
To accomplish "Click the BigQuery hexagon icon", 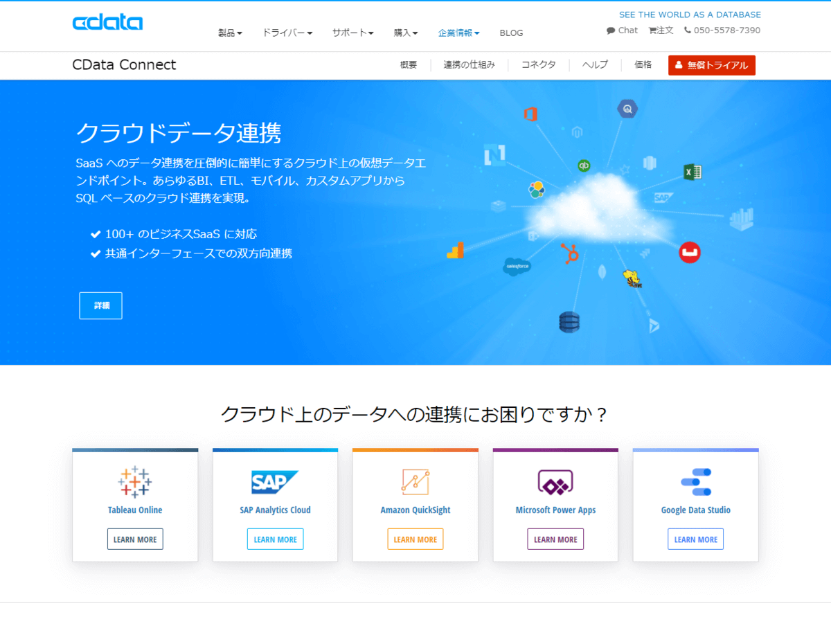I will point(627,109).
